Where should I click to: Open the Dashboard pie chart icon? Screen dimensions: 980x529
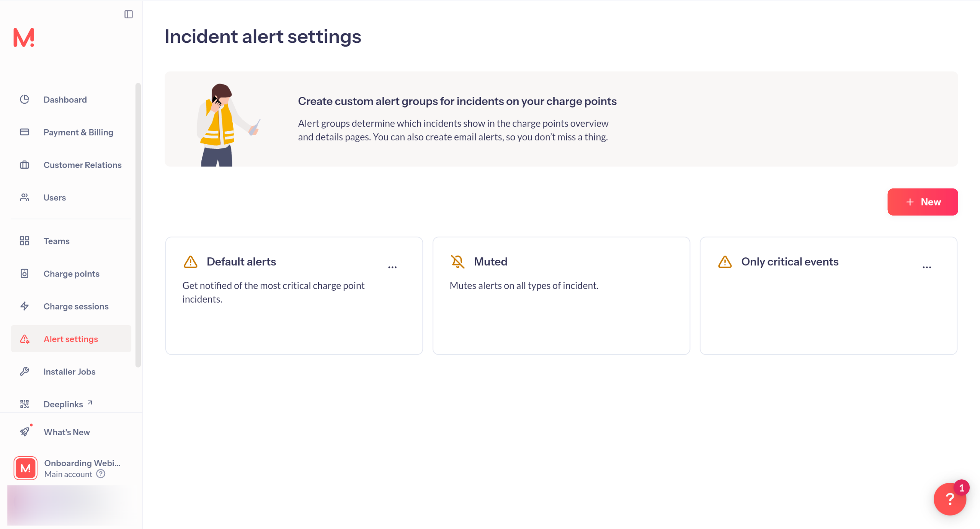pos(24,99)
